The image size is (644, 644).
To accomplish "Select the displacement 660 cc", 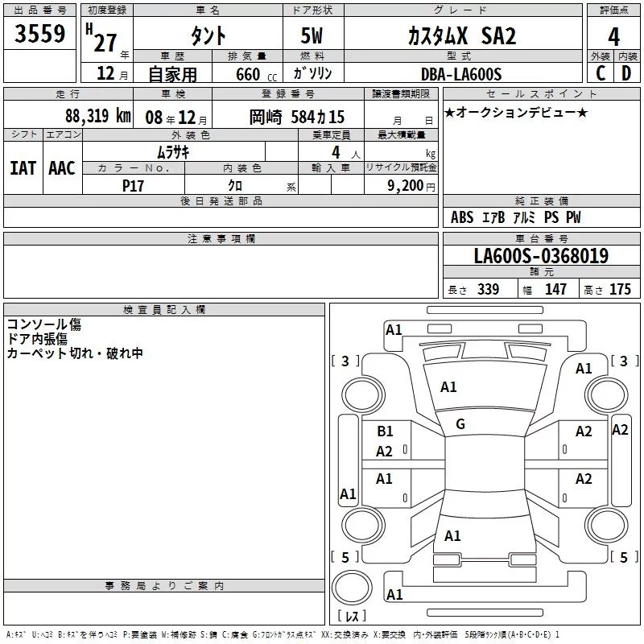I will tap(256, 74).
